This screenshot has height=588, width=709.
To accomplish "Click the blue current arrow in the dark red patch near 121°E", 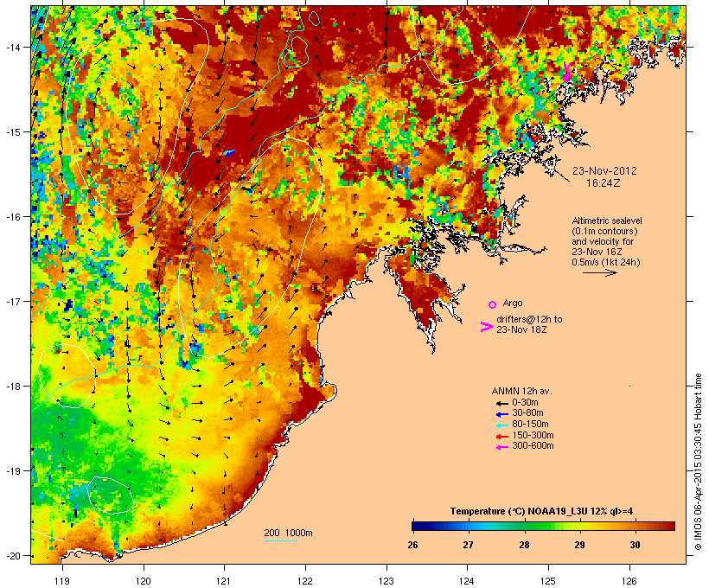I will click(x=230, y=153).
